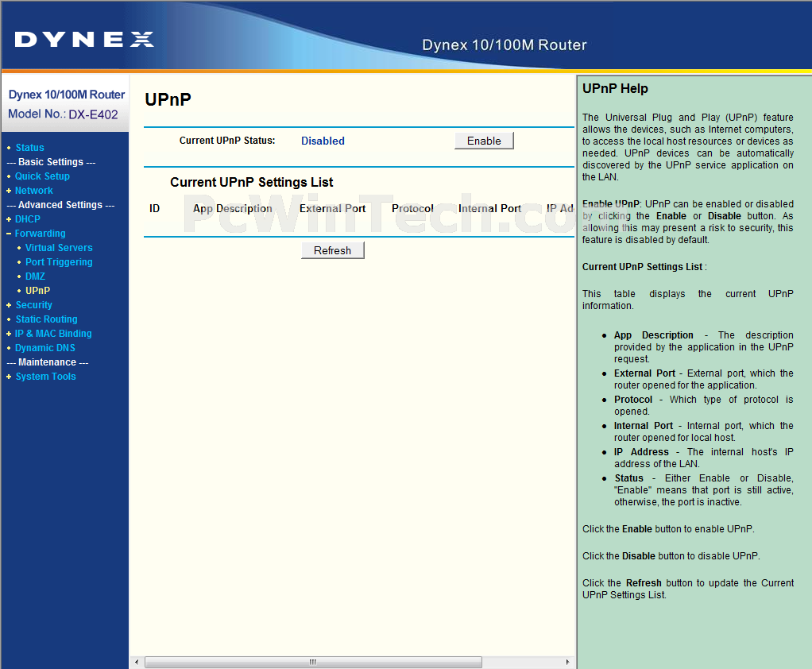Open the DHCP menu item
Viewport: 812px width, 669px height.
pos(28,219)
